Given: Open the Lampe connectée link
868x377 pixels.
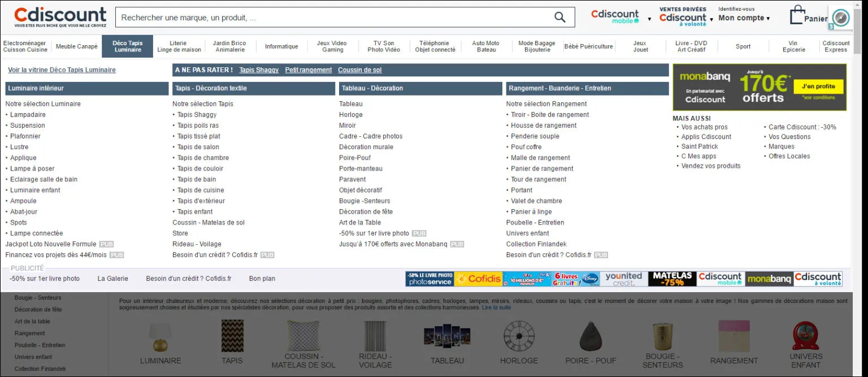Looking at the screenshot, I should coord(37,233).
